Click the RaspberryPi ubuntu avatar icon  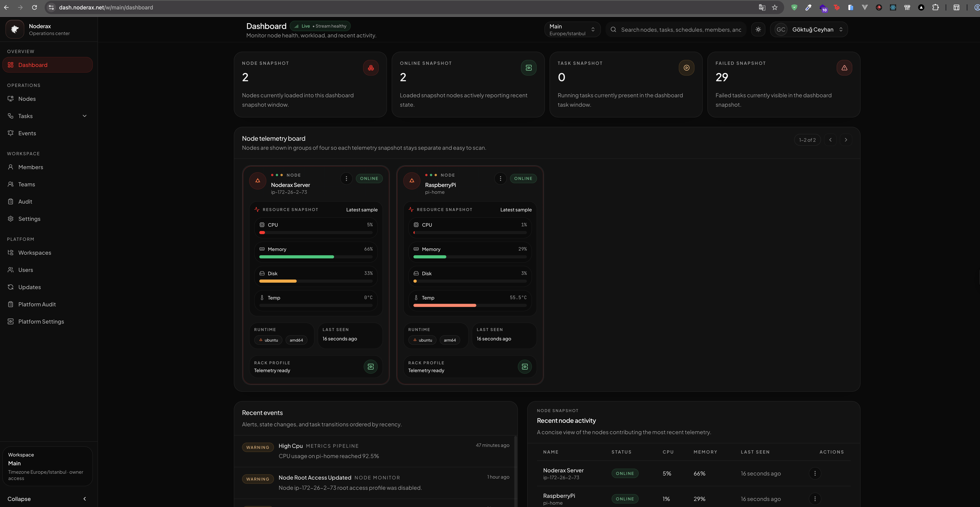pyautogui.click(x=412, y=181)
